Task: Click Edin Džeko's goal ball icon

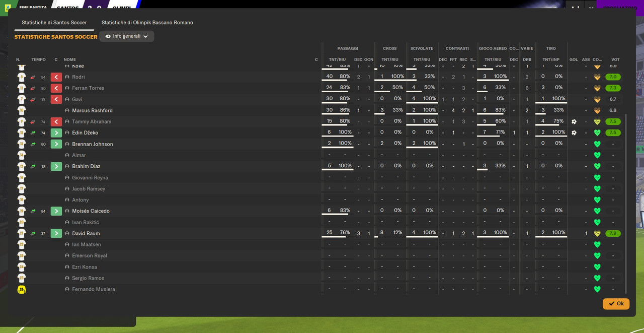Action: tap(574, 133)
